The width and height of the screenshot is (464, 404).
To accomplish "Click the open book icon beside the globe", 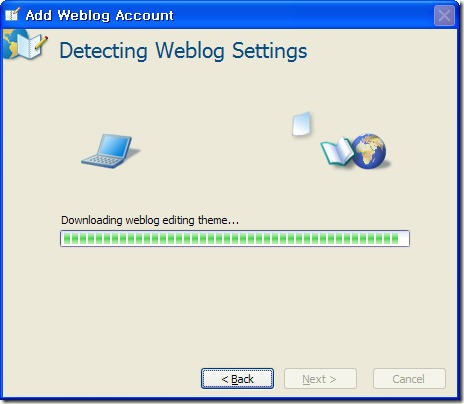I will pyautogui.click(x=337, y=152).
